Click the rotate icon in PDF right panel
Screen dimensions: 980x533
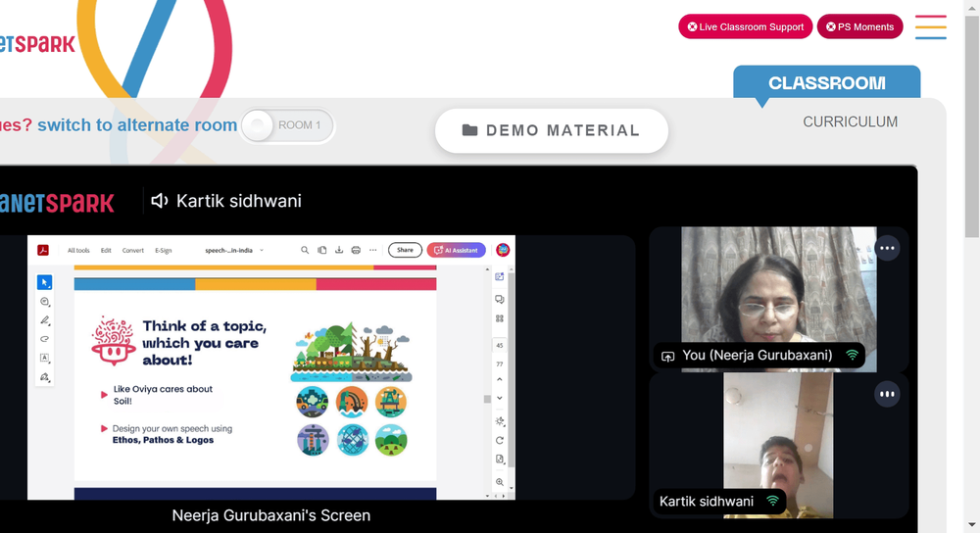pos(500,441)
